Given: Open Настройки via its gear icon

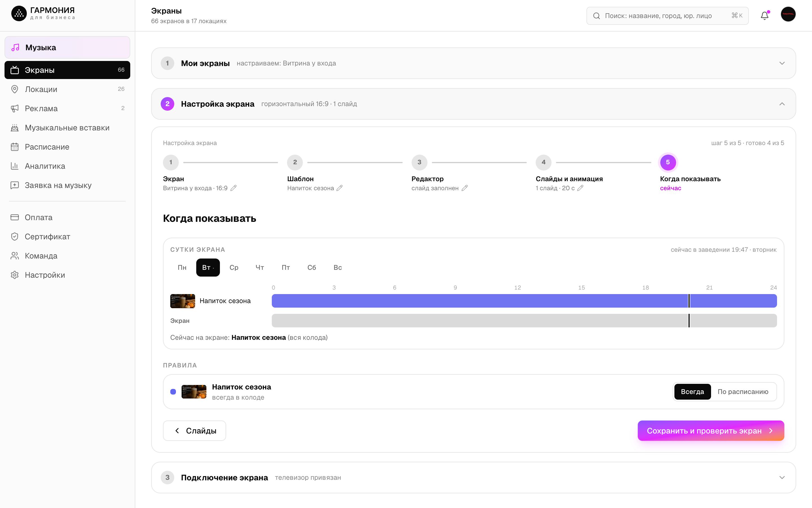Looking at the screenshot, I should click(x=15, y=275).
